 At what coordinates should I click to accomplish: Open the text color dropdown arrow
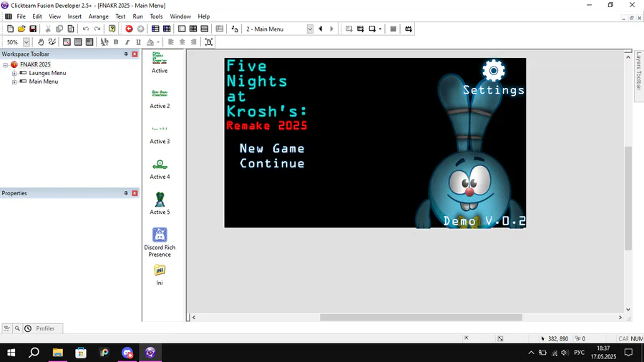pyautogui.click(x=157, y=42)
